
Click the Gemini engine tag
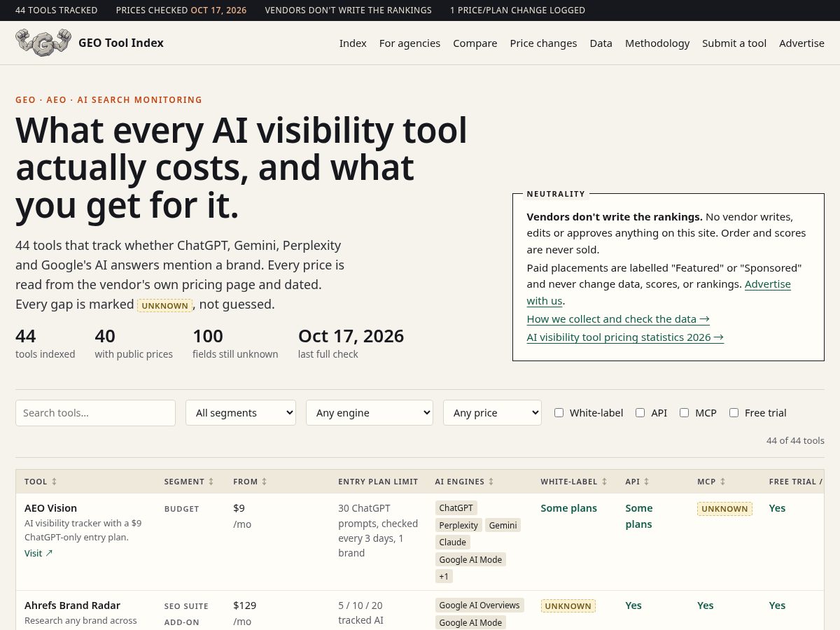[x=503, y=525]
